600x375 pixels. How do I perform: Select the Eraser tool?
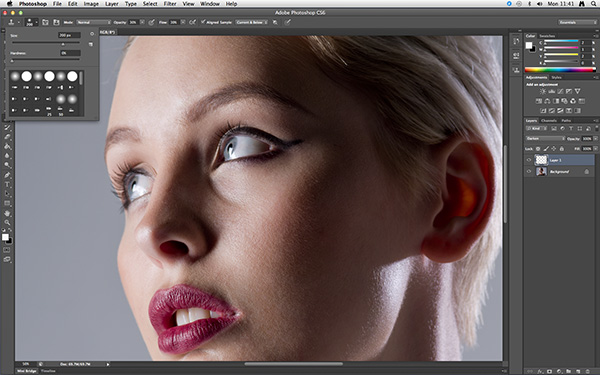coord(7,137)
